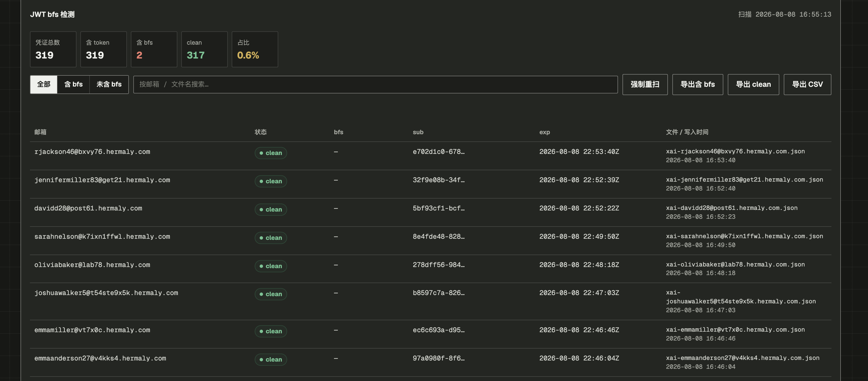Click the sub column header
Screen dimensions: 868x381
(418, 132)
